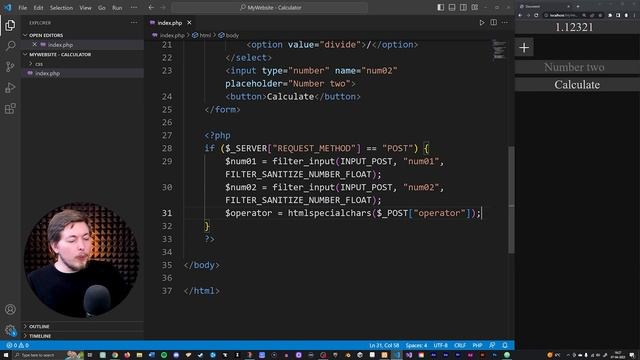Click the Number two input field
The width and height of the screenshot is (640, 360).
pos(577,67)
